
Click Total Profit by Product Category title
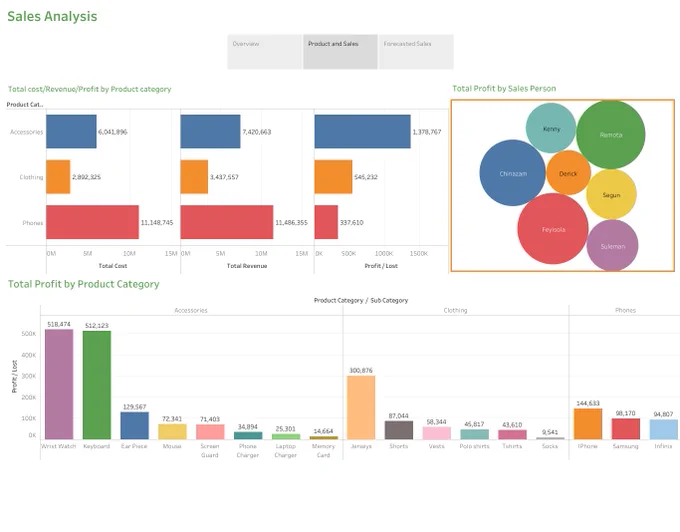coord(84,284)
